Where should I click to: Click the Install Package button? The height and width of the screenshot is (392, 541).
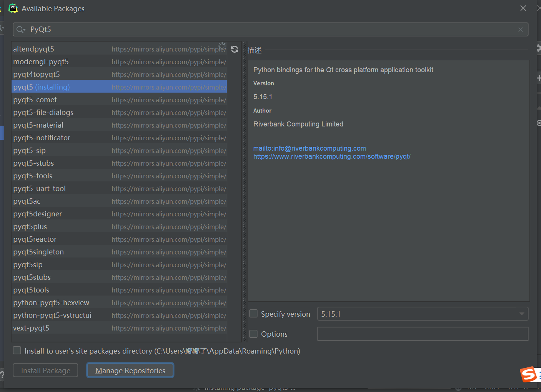(x=45, y=370)
